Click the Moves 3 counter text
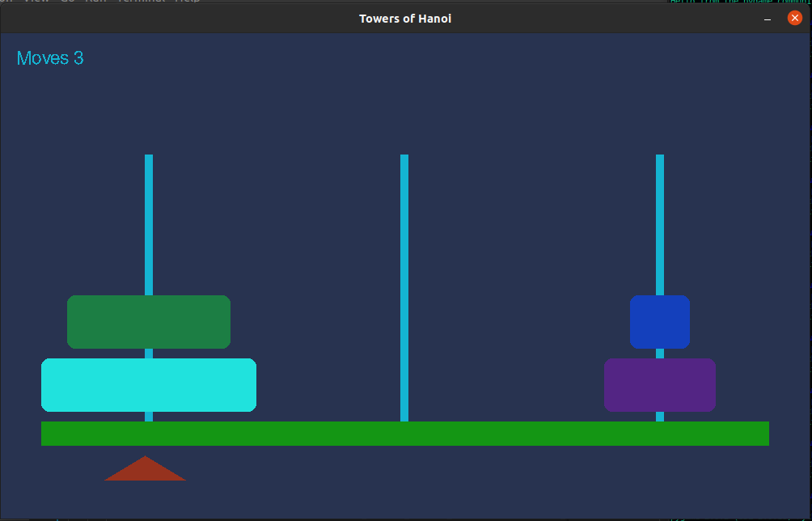 coord(50,57)
